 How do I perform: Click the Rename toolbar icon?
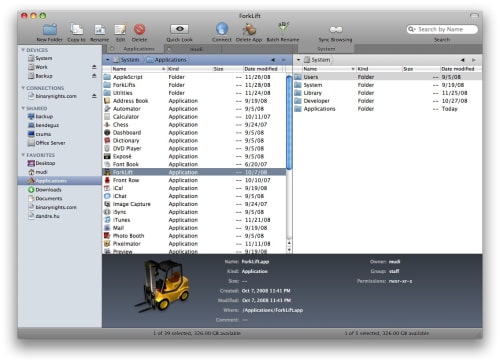(100, 29)
